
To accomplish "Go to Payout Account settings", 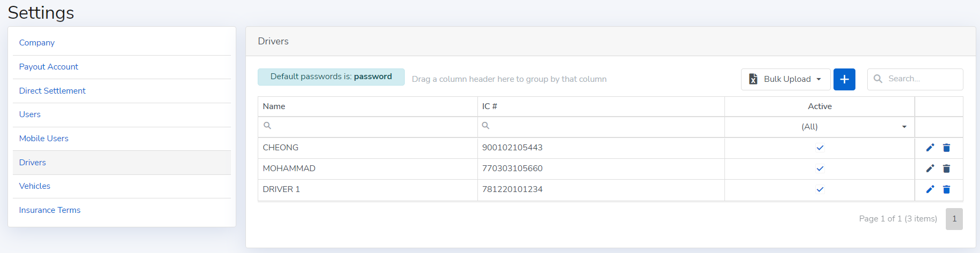I will (x=49, y=67).
